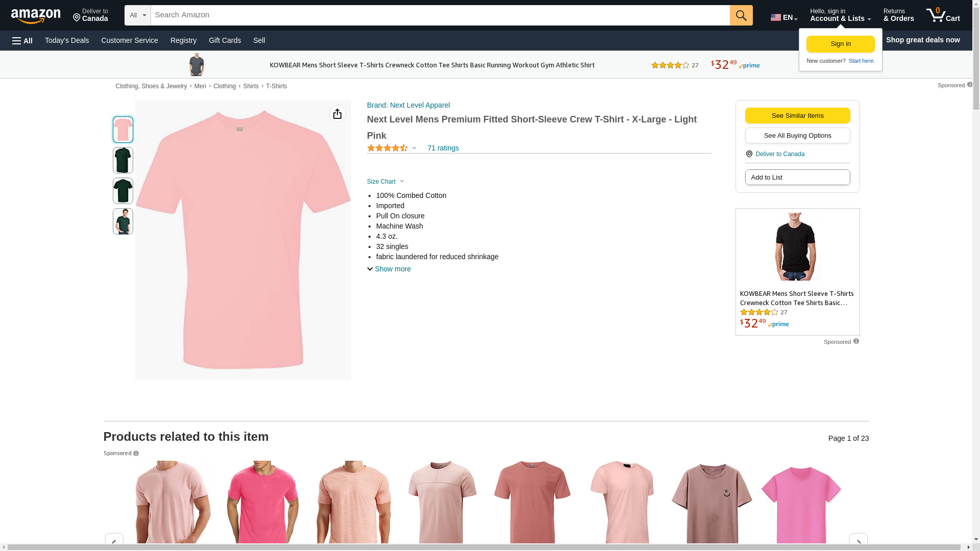Open Gift Cards menu item
Image resolution: width=980 pixels, height=551 pixels.
coord(225,40)
